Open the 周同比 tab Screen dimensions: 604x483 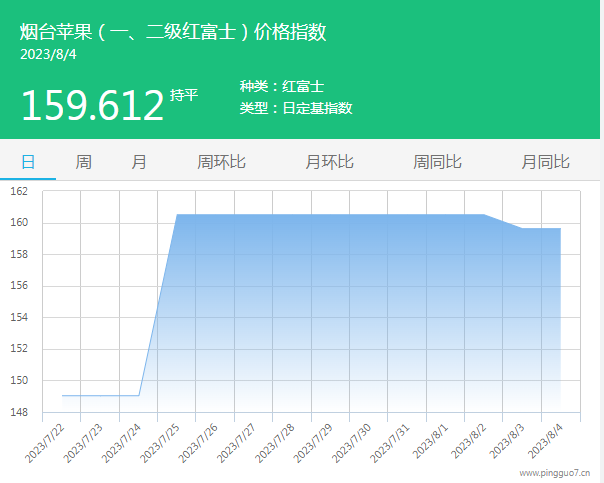pyautogui.click(x=437, y=162)
